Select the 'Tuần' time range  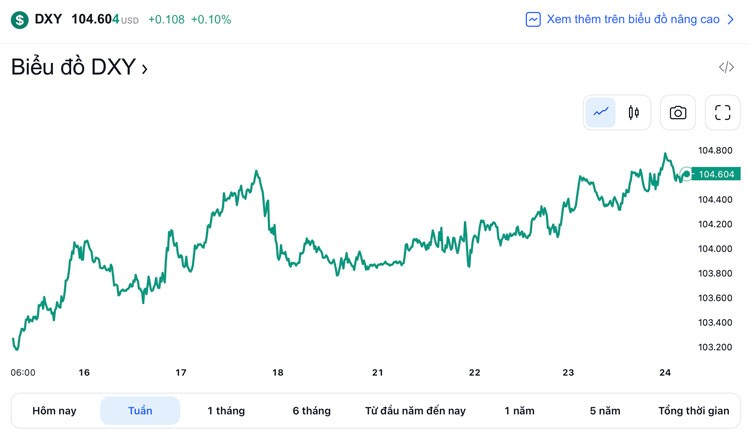[140, 411]
